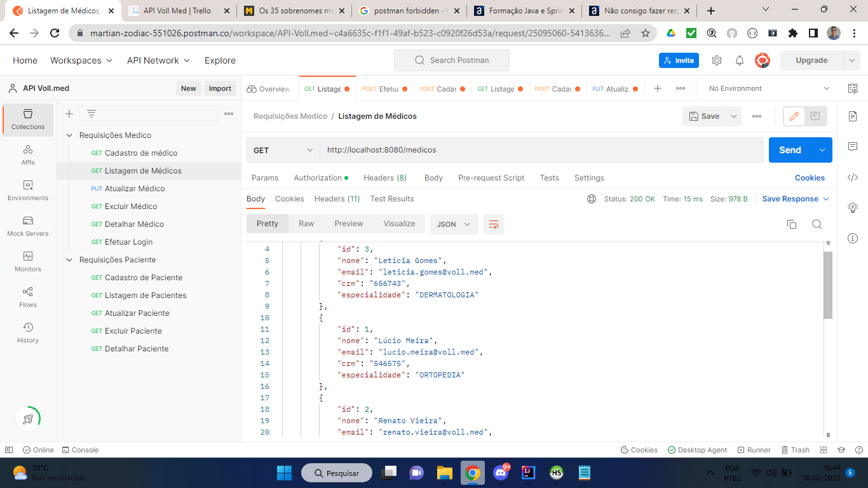The height and width of the screenshot is (488, 868).
Task: Click the Send button
Action: pyautogui.click(x=790, y=150)
